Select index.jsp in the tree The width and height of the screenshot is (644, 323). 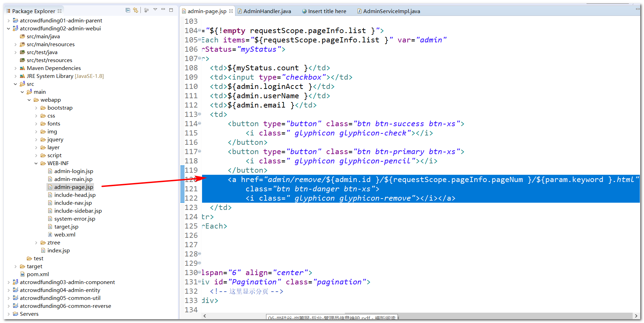(x=59, y=251)
